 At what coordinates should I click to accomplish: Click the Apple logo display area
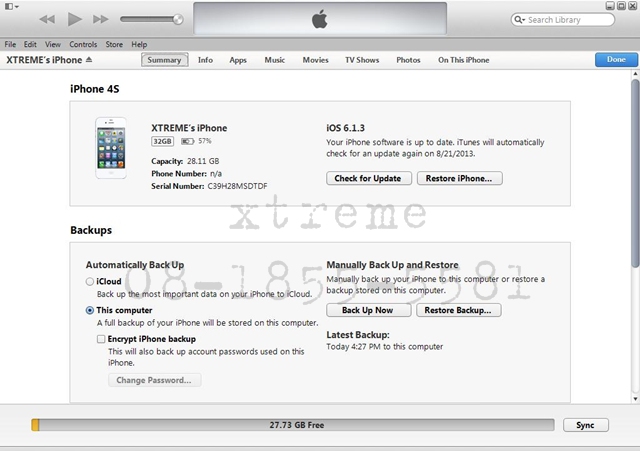320,20
